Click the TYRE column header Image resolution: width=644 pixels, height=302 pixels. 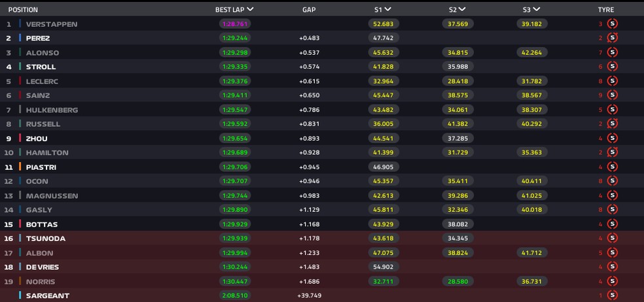click(x=605, y=10)
